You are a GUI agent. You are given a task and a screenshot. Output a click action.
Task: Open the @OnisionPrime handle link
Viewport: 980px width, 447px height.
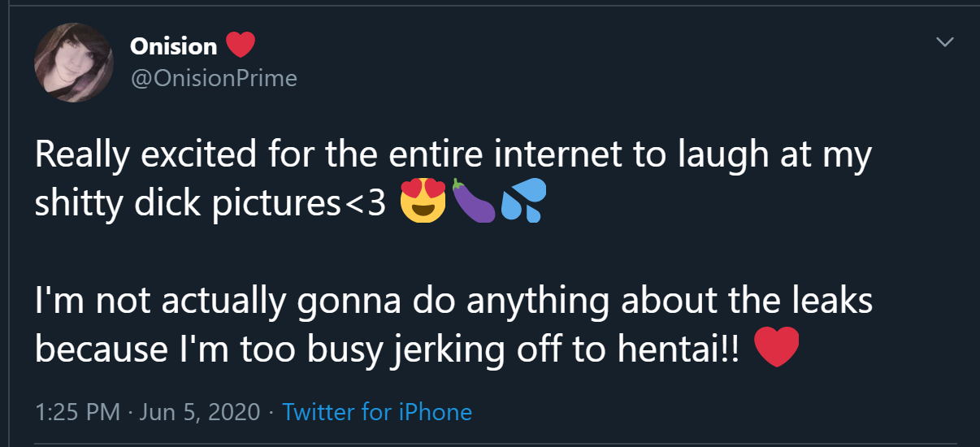point(214,78)
